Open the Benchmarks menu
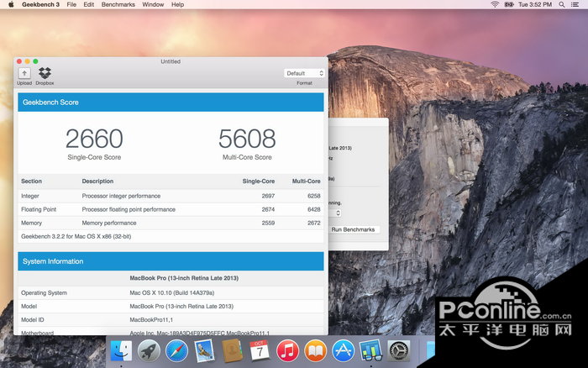 [x=118, y=4]
